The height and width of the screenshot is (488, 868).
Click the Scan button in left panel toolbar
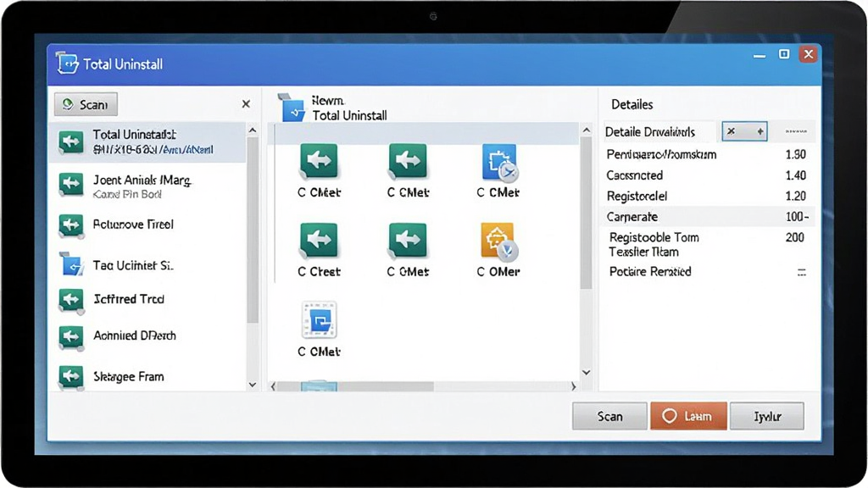coord(86,104)
